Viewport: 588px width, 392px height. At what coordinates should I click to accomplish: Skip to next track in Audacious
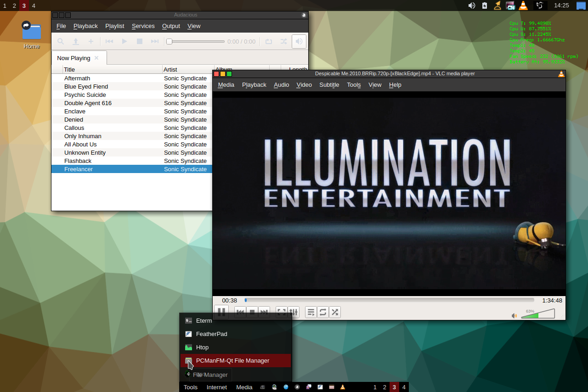pos(155,41)
